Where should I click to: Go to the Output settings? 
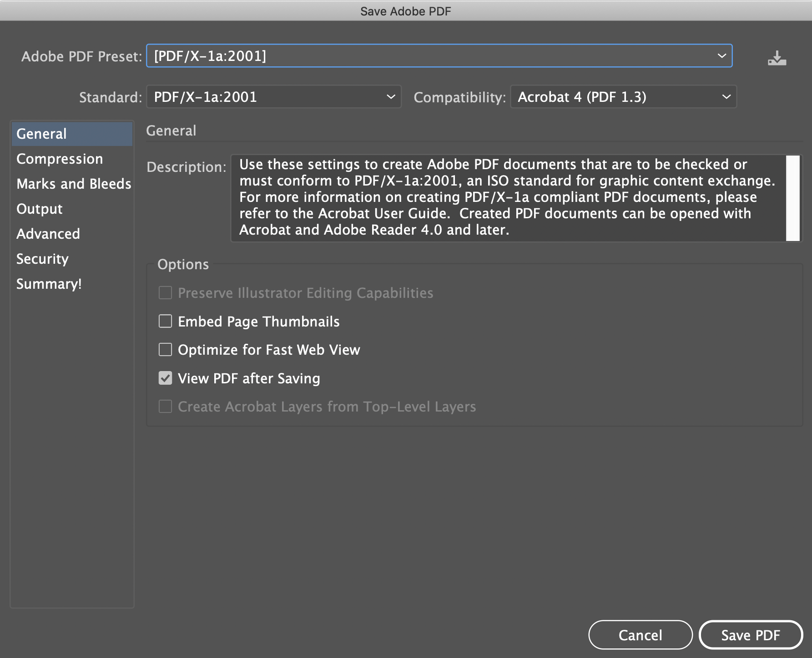coord(40,209)
